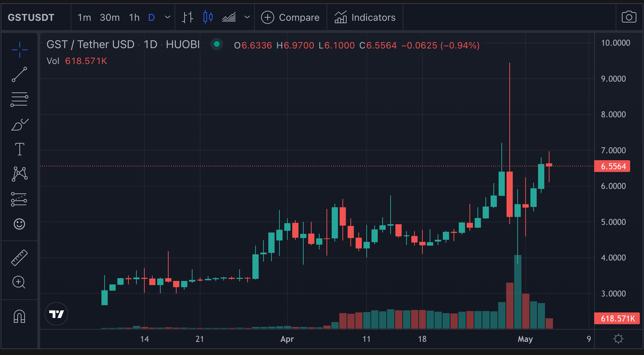Open the Indicators menu
This screenshot has height=355, width=644.
click(x=364, y=17)
